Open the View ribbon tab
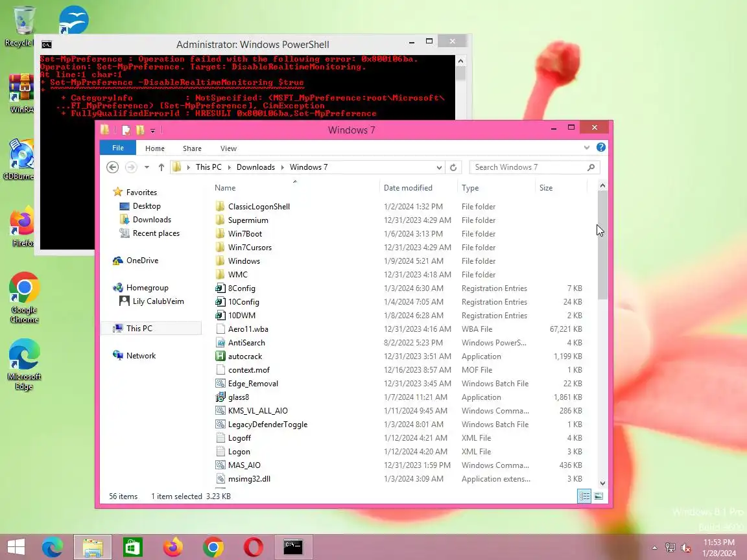 coord(228,148)
